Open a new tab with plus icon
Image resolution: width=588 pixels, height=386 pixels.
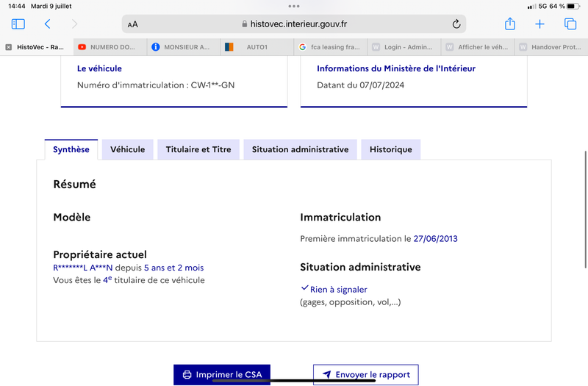point(539,24)
